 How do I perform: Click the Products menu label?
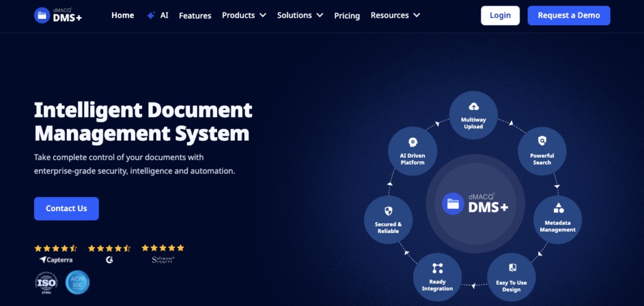click(238, 15)
